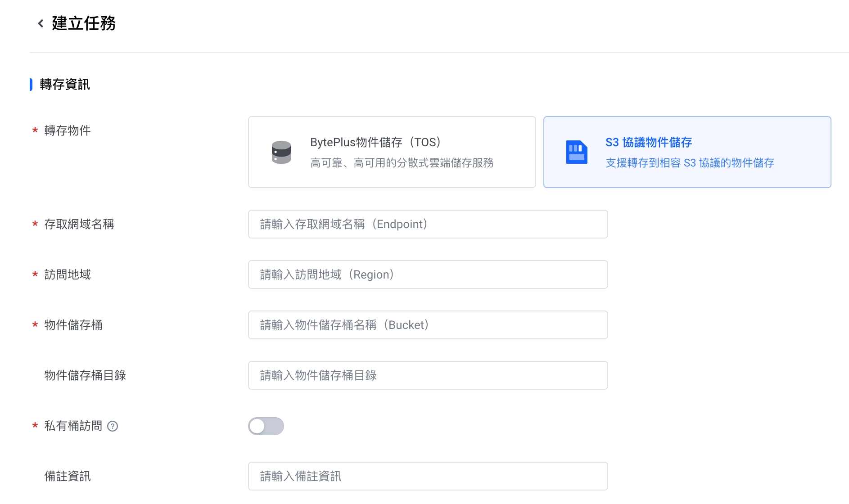Click the 轉存物件 field label

point(68,130)
